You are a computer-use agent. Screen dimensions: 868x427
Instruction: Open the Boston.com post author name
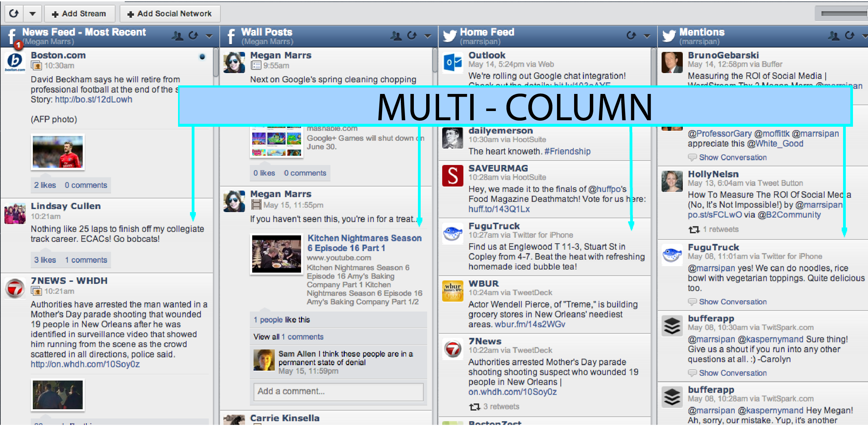[x=58, y=55]
